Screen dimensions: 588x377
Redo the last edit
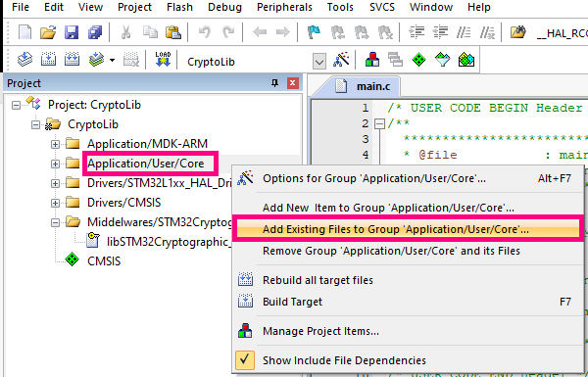click(228, 32)
